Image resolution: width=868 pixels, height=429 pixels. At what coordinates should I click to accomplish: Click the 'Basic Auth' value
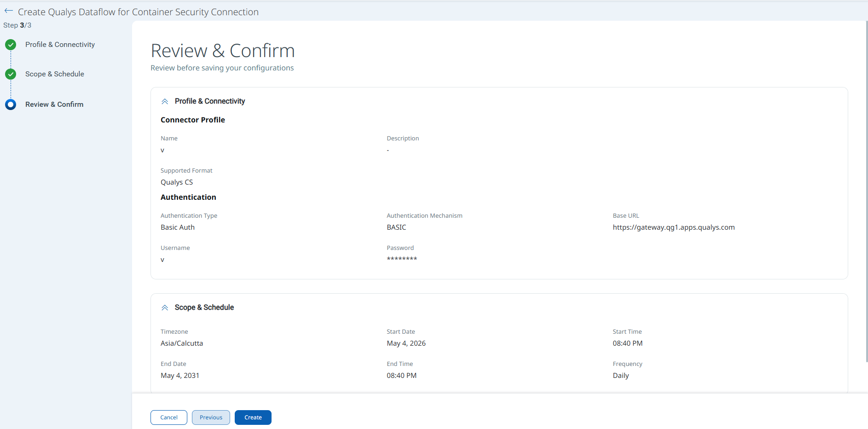[x=178, y=227]
